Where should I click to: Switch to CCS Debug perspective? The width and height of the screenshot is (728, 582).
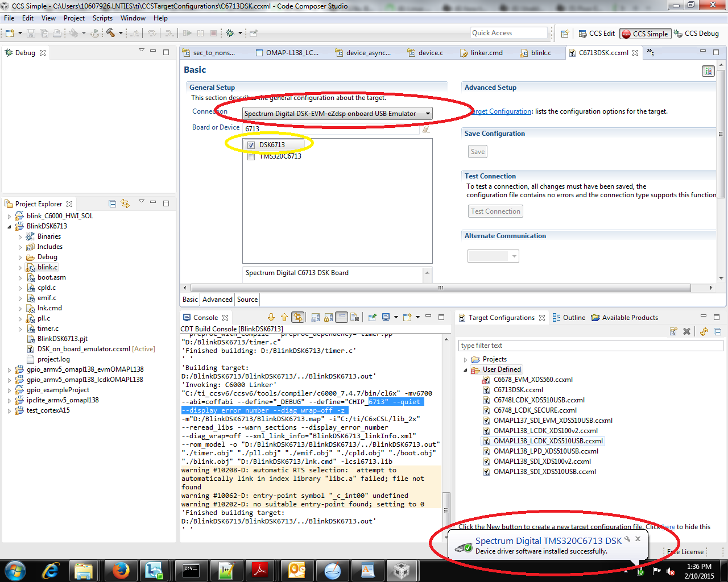click(696, 34)
